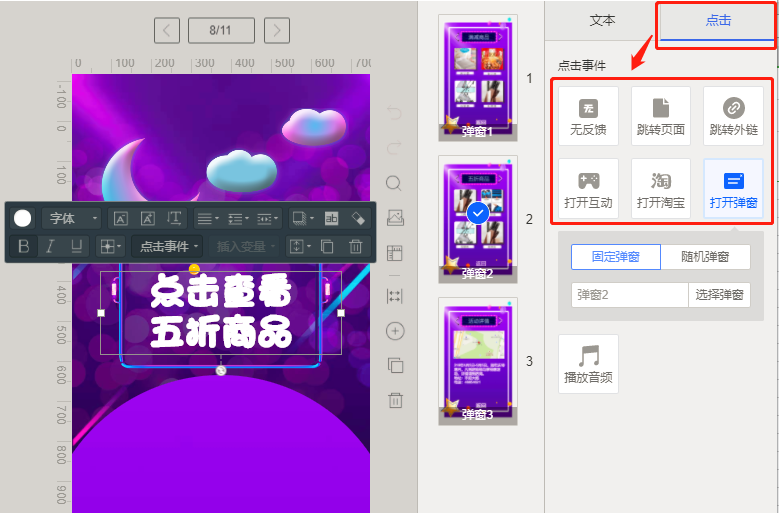Switch to the 点击 tab
Screen dimensions: 779x513
[x=718, y=20]
